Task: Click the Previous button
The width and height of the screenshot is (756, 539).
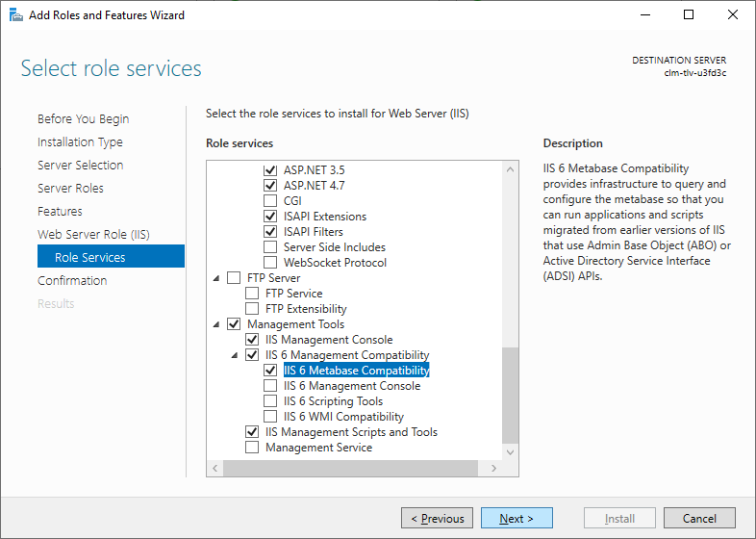Action: pyautogui.click(x=437, y=518)
